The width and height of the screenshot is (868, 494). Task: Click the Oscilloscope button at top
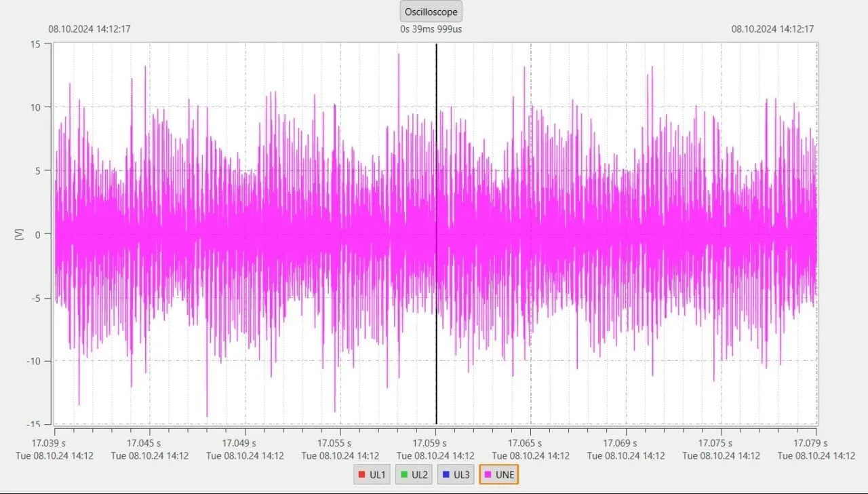(431, 12)
